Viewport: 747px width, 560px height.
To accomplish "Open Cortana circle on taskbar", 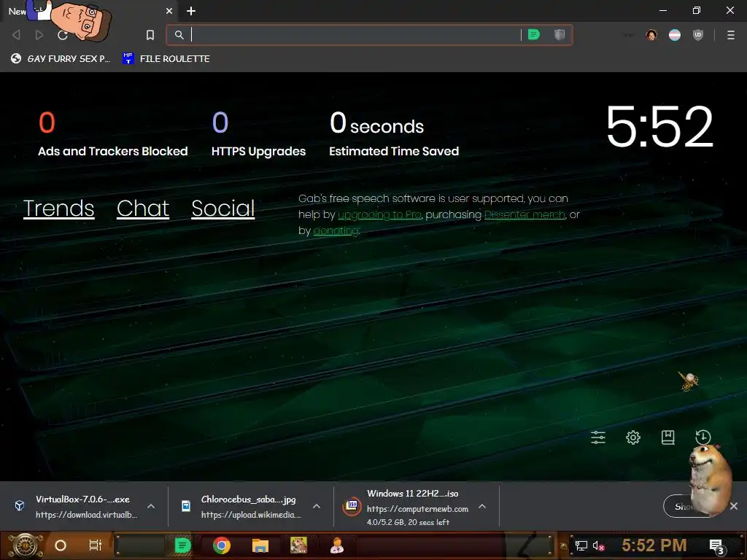I will tap(61, 545).
